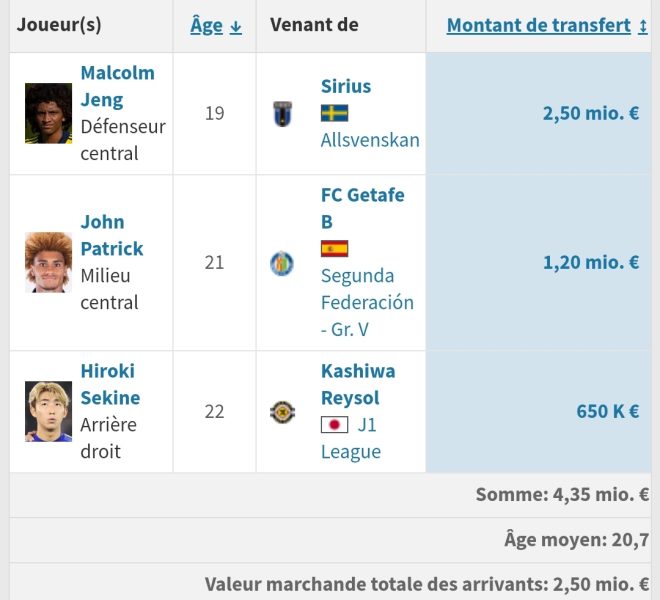Click the Spain flag icon
The image size is (660, 600).
[334, 248]
